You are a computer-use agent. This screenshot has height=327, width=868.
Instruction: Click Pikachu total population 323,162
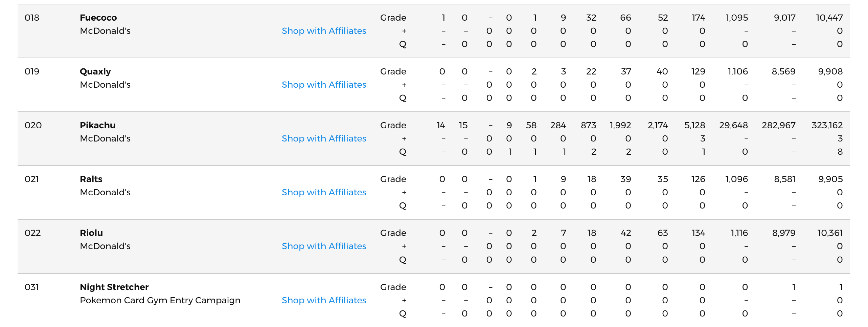click(827, 126)
